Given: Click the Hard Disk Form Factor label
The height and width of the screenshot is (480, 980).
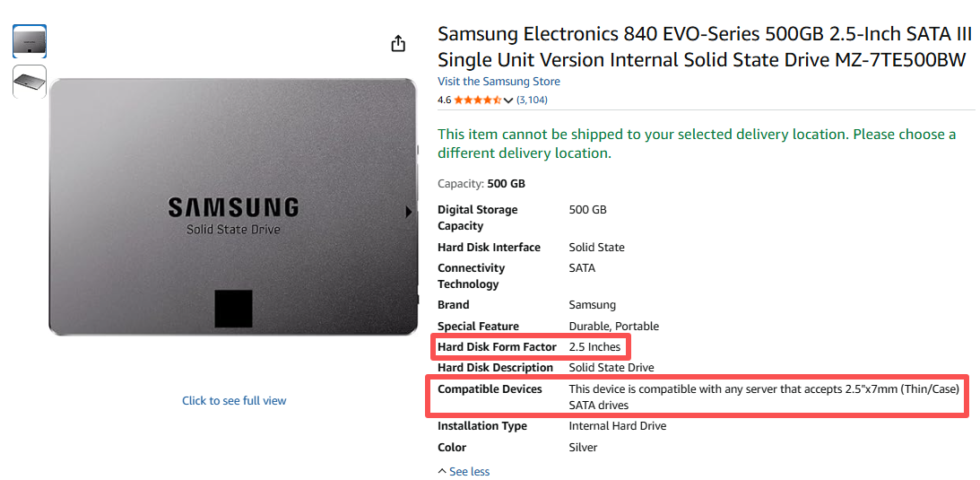Looking at the screenshot, I should pyautogui.click(x=497, y=346).
